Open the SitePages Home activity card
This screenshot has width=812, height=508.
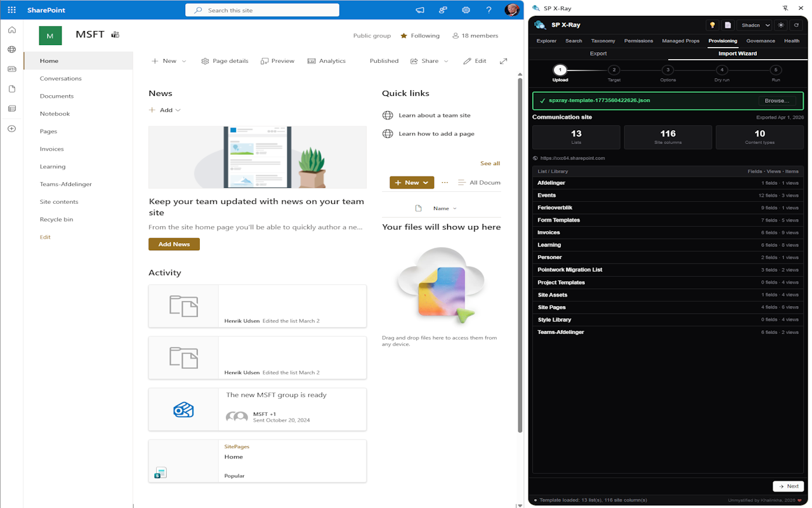click(x=258, y=461)
